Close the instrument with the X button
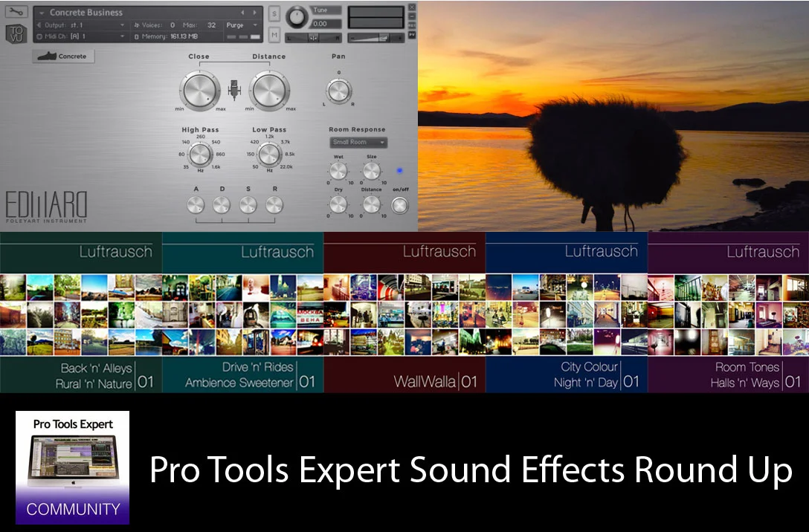Image resolution: width=809 pixels, height=532 pixels. click(x=412, y=7)
